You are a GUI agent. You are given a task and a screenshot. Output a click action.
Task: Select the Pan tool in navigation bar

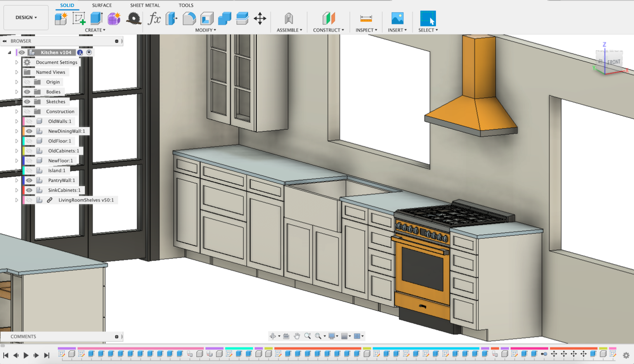[296, 336]
